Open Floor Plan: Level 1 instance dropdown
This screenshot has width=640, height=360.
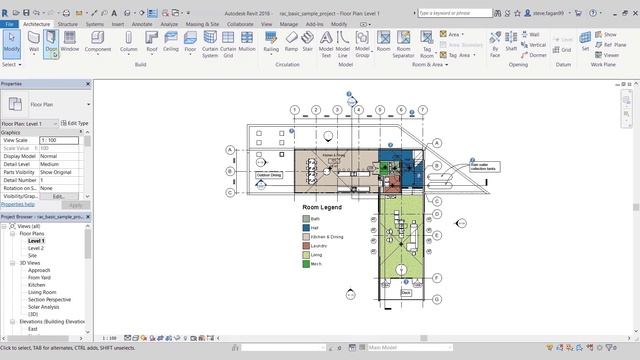point(55,123)
